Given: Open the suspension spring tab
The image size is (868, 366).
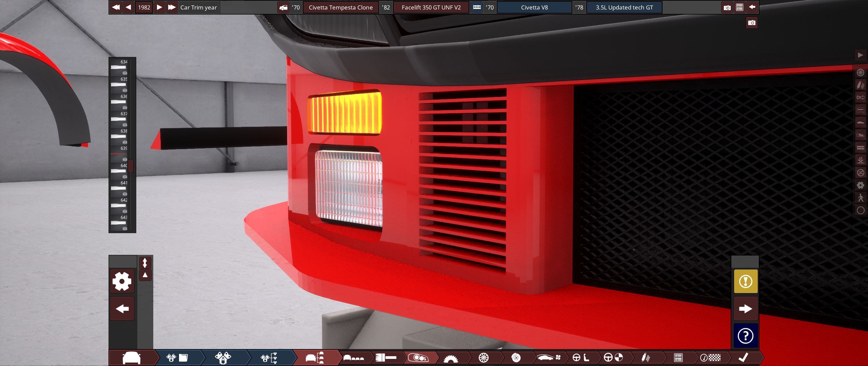Looking at the screenshot, I should tap(645, 358).
